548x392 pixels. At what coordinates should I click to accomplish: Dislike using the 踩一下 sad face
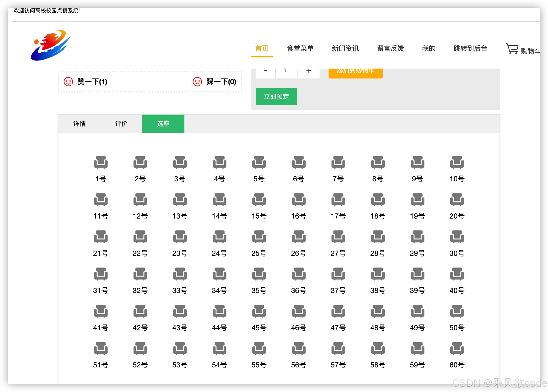click(197, 82)
